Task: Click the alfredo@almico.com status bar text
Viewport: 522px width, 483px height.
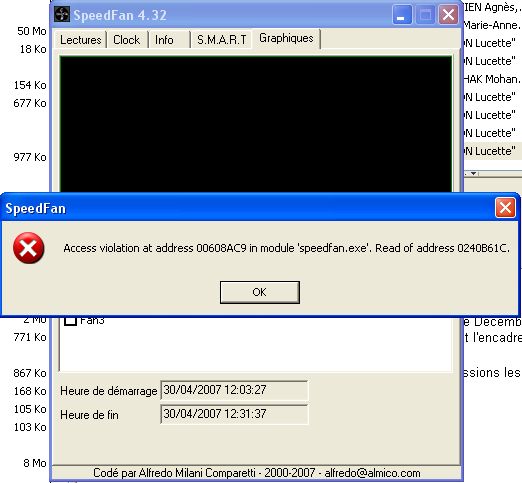Action: click(x=372, y=473)
